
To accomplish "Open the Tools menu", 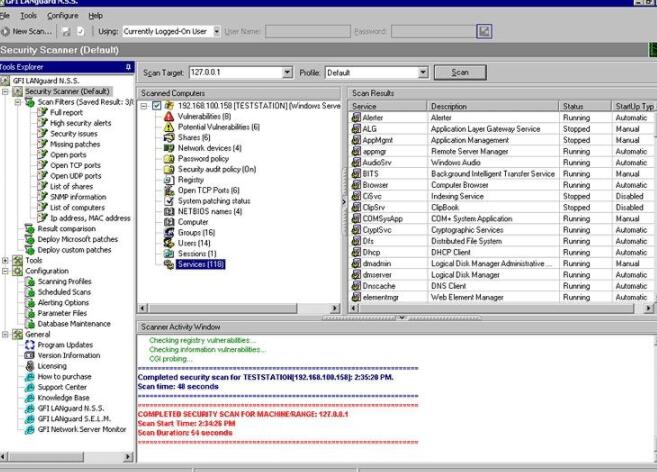I will 28,16.
